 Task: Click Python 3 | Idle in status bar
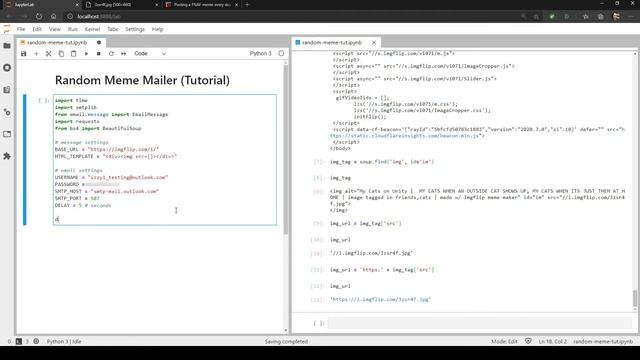[64, 341]
